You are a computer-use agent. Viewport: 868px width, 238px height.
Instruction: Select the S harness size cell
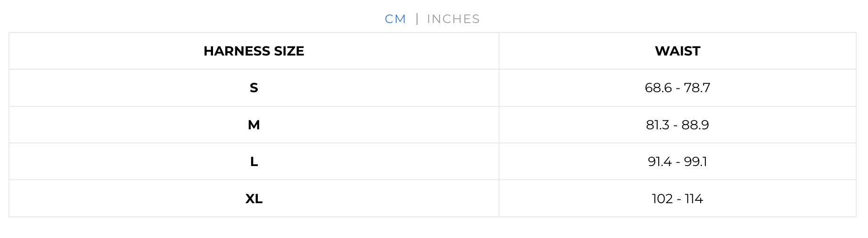coord(254,88)
